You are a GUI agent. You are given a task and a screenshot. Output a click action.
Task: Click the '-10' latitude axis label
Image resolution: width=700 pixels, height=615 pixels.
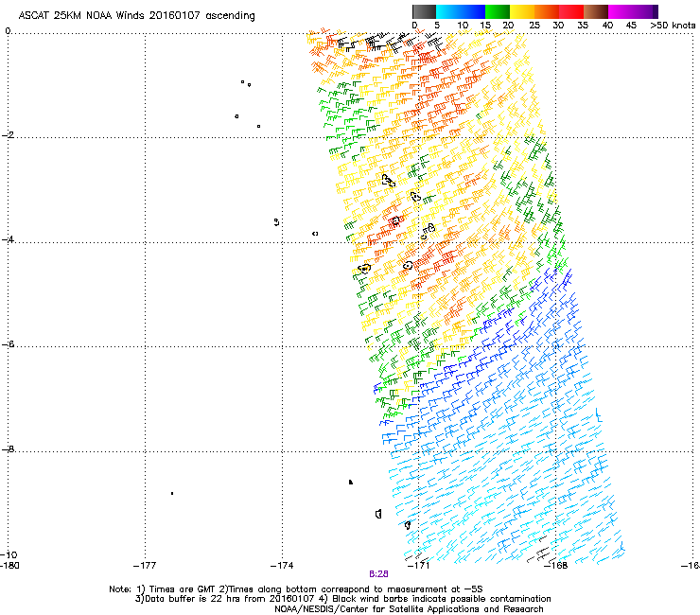[9, 554]
